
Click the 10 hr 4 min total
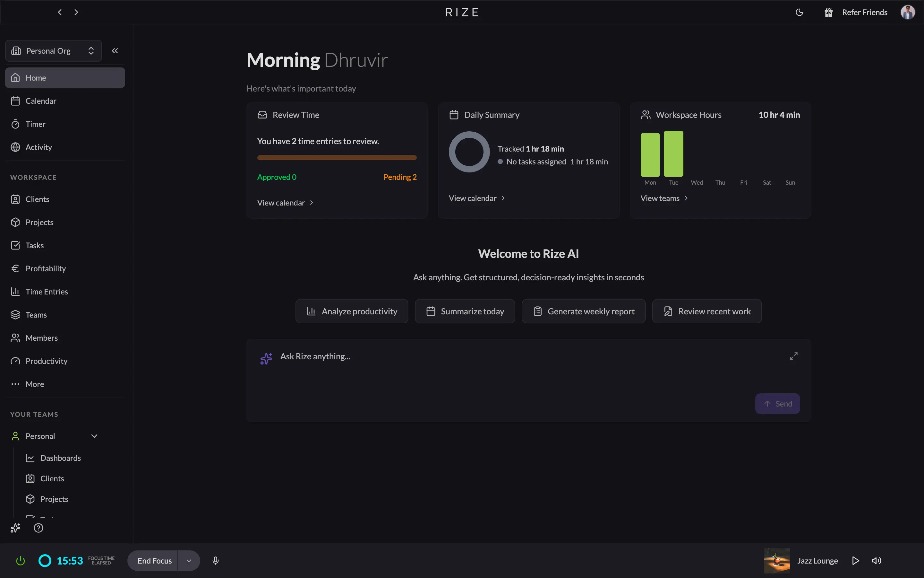tap(779, 115)
